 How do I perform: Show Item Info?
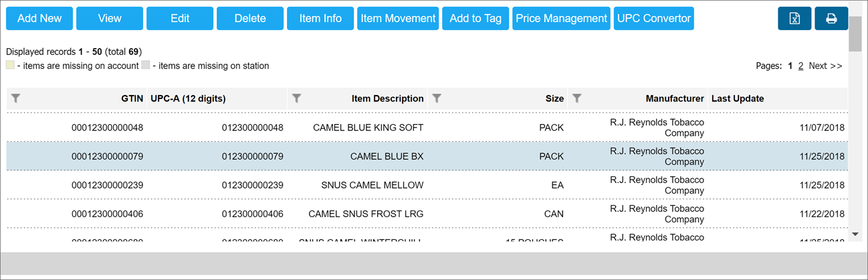tap(320, 19)
